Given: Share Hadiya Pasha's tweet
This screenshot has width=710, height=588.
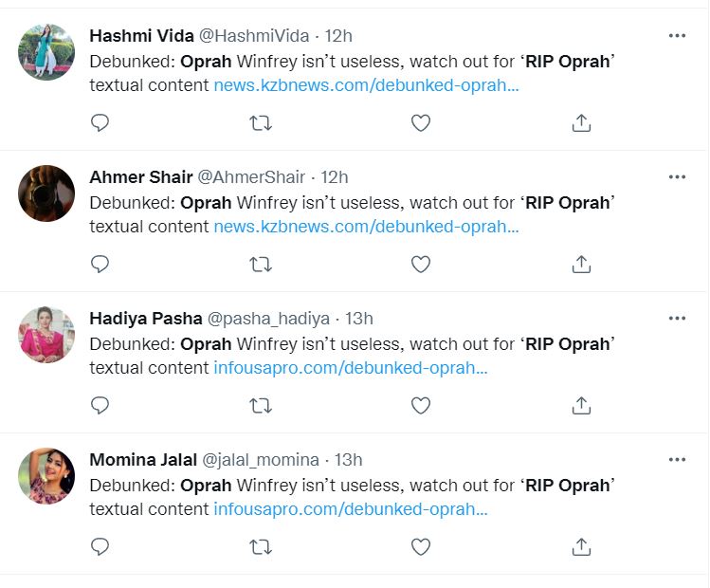Looking at the screenshot, I should tap(582, 405).
